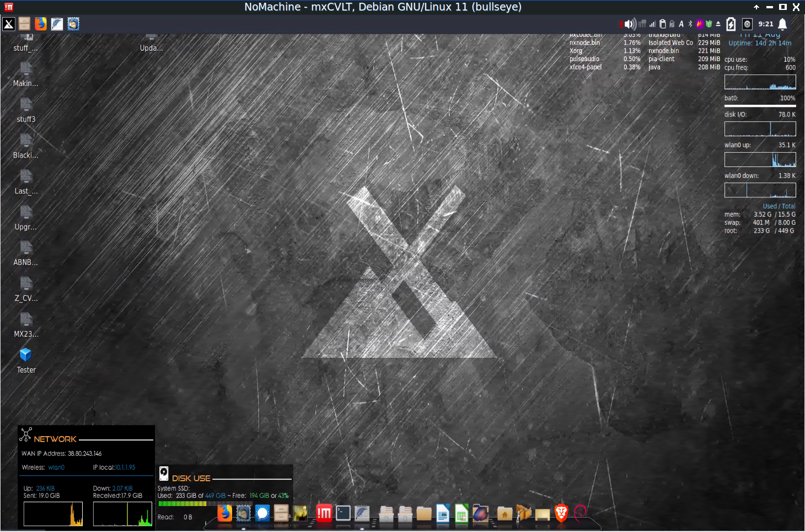The image size is (805, 532).
Task: Open the home folder dock icon
Action: pyautogui.click(x=505, y=514)
